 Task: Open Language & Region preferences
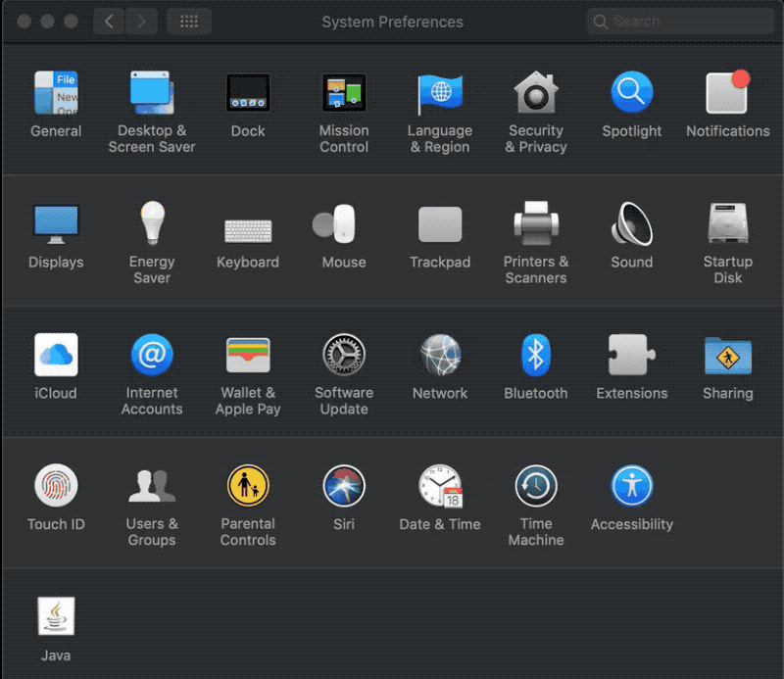(x=440, y=93)
